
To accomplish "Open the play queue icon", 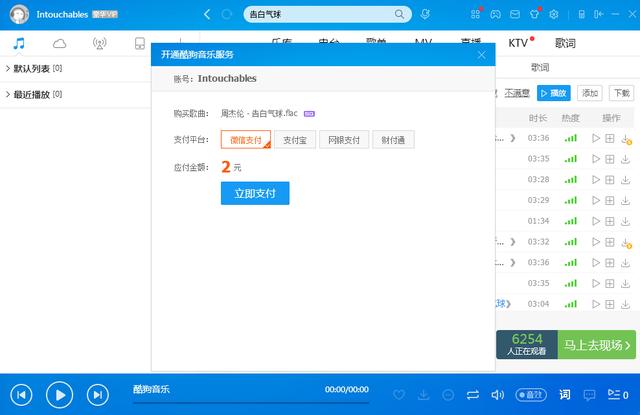I will pos(618,395).
